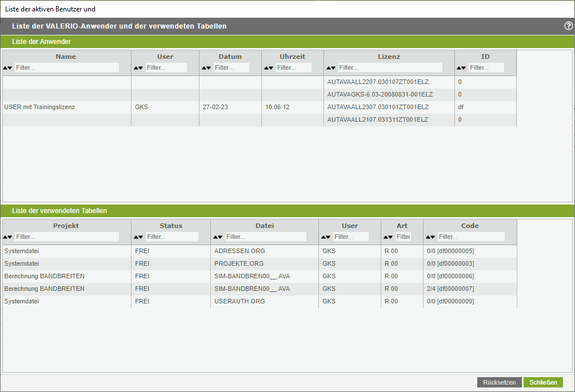Image resolution: width=575 pixels, height=392 pixels.
Task: Click sort arrows under Datei column
Action: (x=218, y=237)
